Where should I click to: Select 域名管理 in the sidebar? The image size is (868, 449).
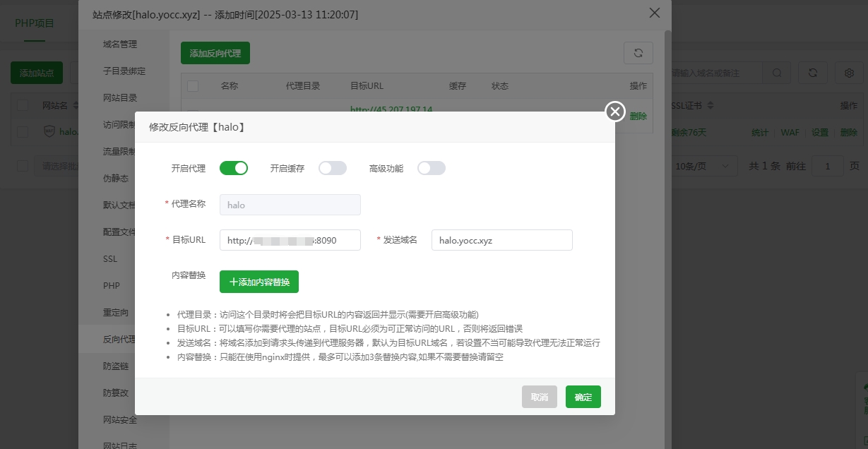pos(119,44)
